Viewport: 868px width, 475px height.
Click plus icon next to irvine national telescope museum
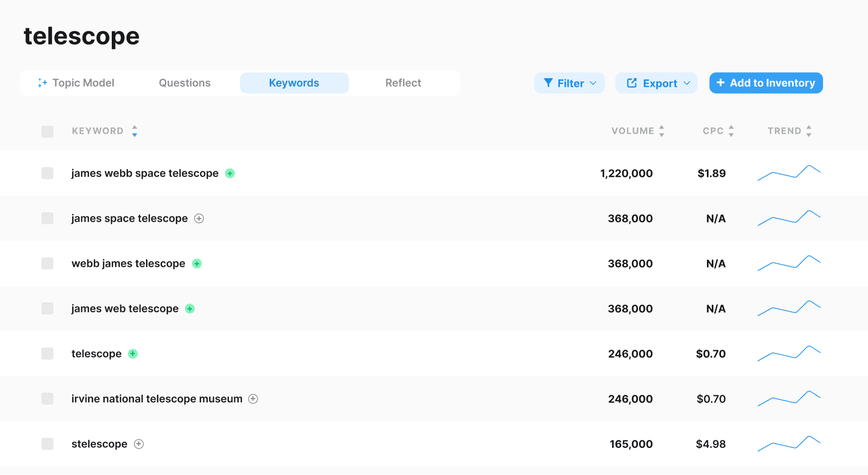[253, 399]
